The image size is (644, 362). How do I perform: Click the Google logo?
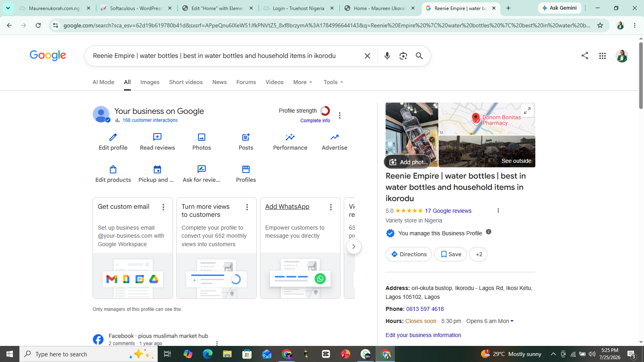[48, 56]
